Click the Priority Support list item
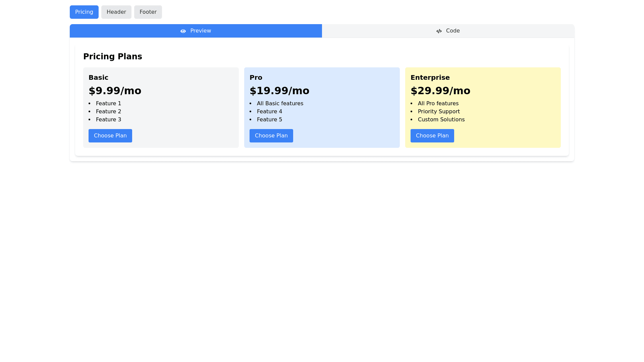The width and height of the screenshot is (644, 362). 438,112
